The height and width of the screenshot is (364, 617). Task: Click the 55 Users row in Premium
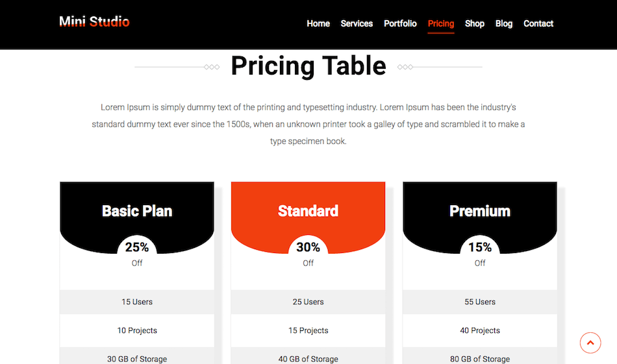(x=480, y=302)
